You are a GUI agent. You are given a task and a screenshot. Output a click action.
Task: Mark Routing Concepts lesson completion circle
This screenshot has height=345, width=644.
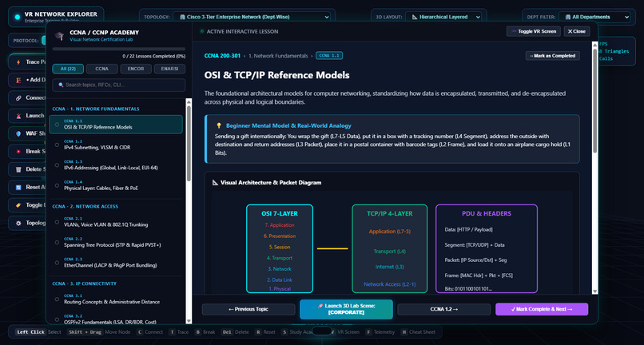point(57,299)
